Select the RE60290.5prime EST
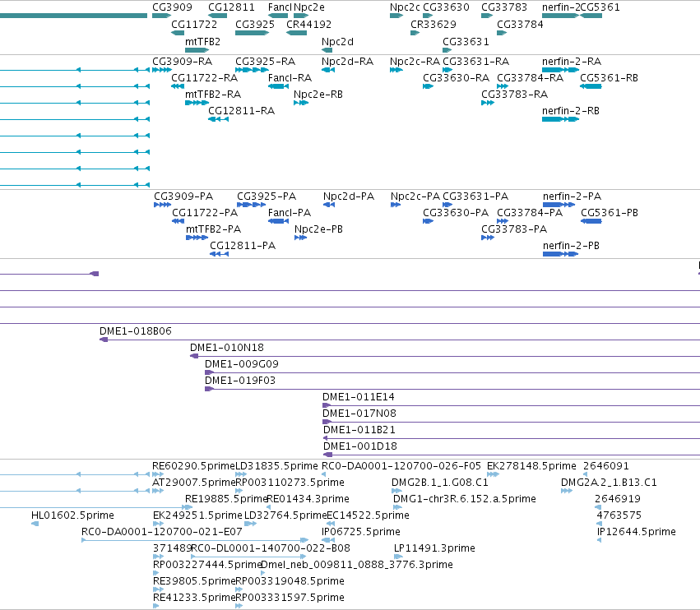Screen dimensions: 700x610 tap(158, 474)
